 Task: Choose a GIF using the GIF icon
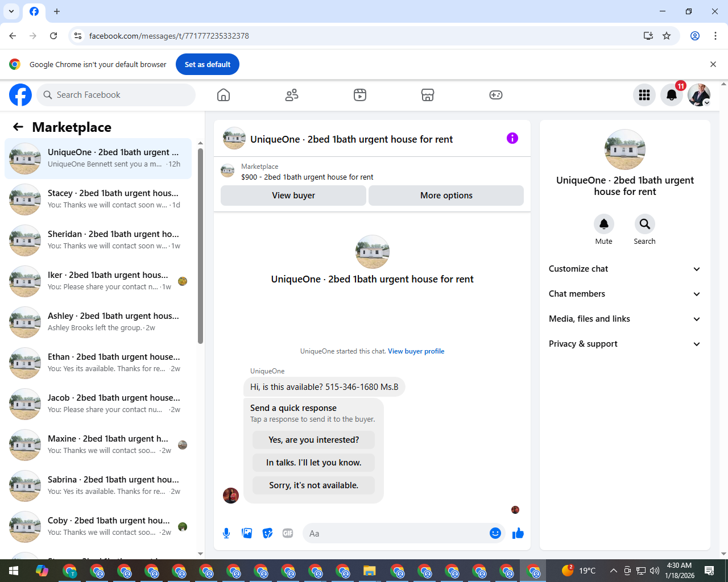tap(288, 533)
